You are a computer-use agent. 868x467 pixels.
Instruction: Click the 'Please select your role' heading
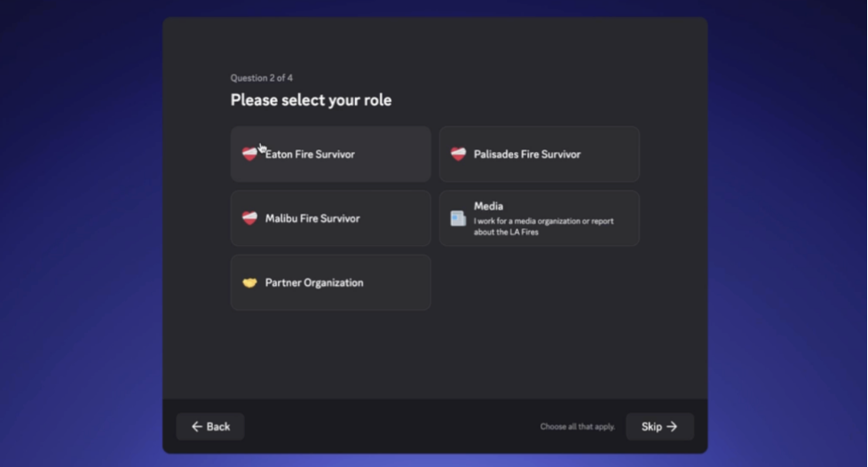[312, 100]
